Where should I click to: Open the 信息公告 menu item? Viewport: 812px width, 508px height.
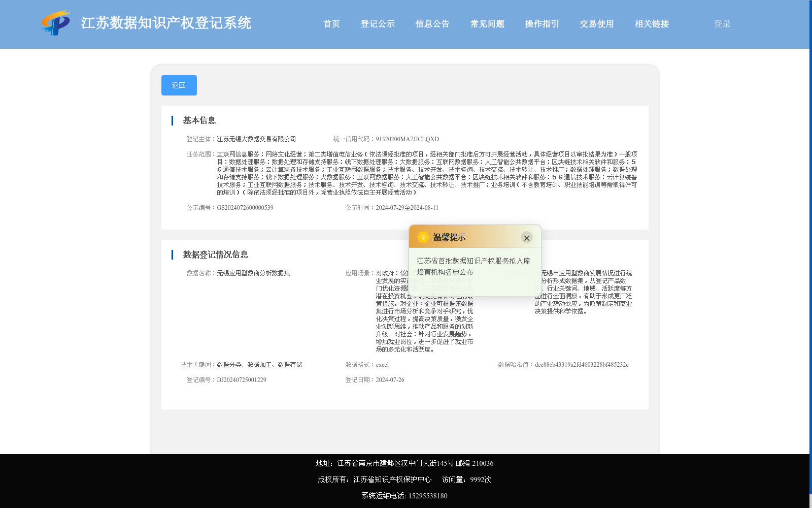click(x=432, y=24)
